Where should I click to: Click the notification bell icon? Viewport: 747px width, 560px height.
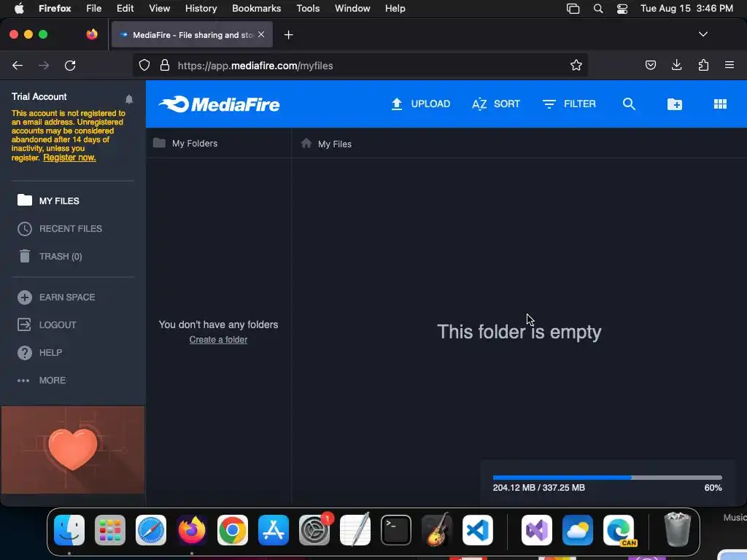(x=129, y=99)
